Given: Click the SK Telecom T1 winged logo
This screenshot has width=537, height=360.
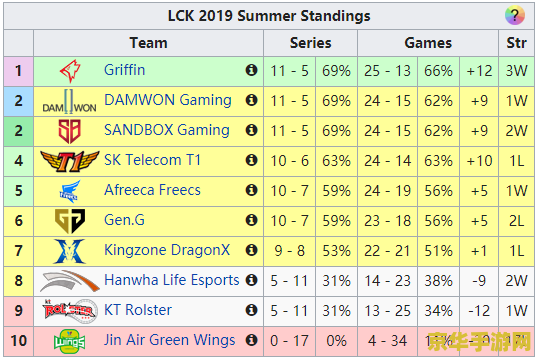Looking at the screenshot, I should click(x=70, y=161).
